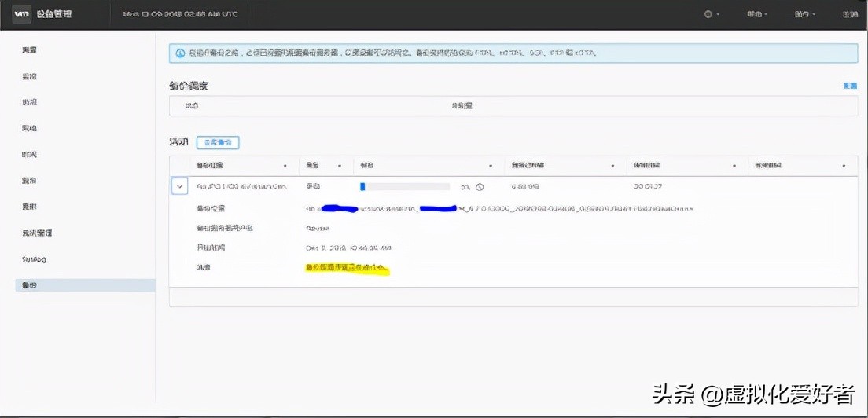Open the 帮助 help dropdown
The width and height of the screenshot is (868, 418).
tap(757, 14)
